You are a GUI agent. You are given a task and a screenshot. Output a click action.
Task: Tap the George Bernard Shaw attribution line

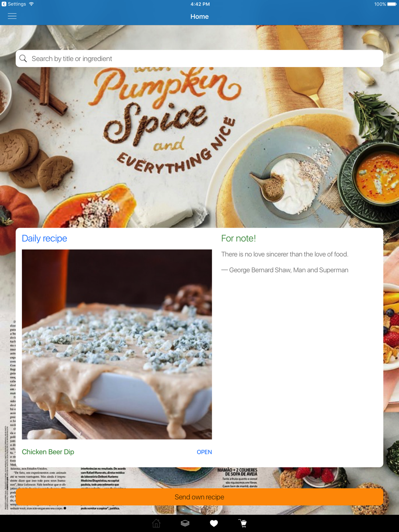click(285, 270)
